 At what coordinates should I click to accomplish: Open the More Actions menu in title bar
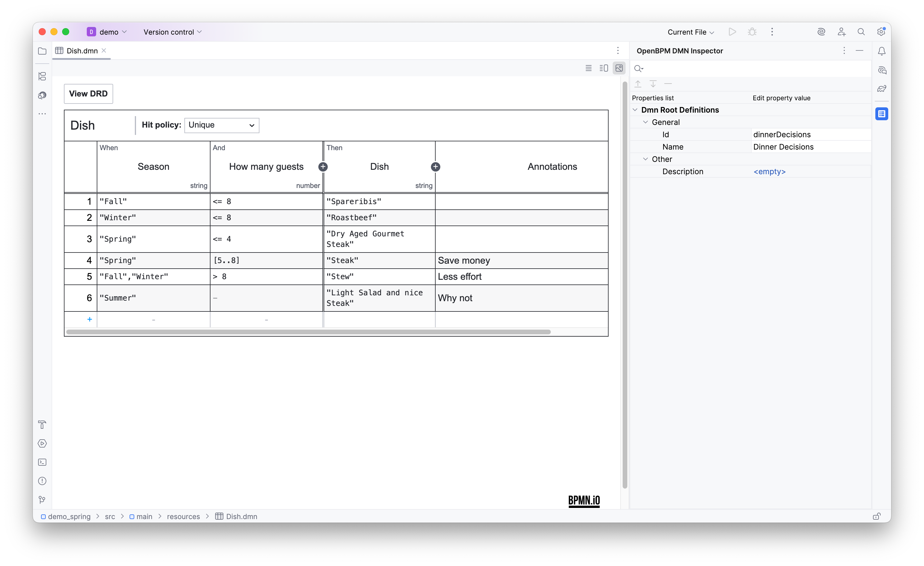click(772, 32)
